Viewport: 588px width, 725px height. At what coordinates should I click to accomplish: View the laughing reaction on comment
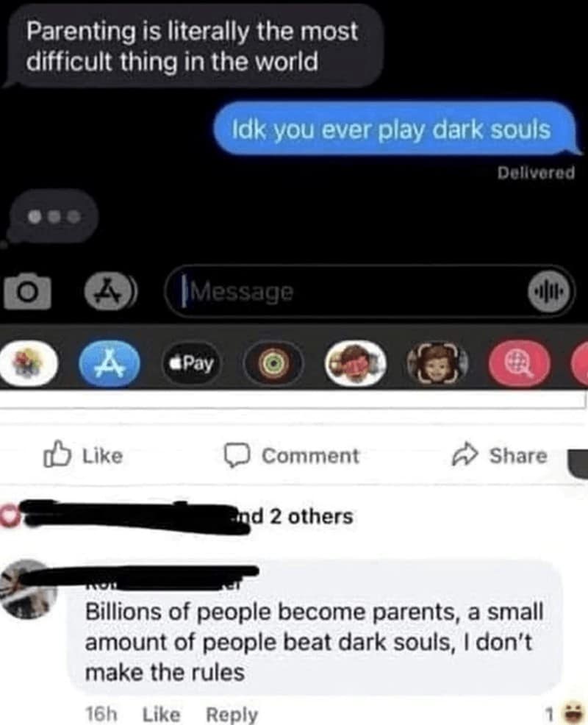point(575,713)
